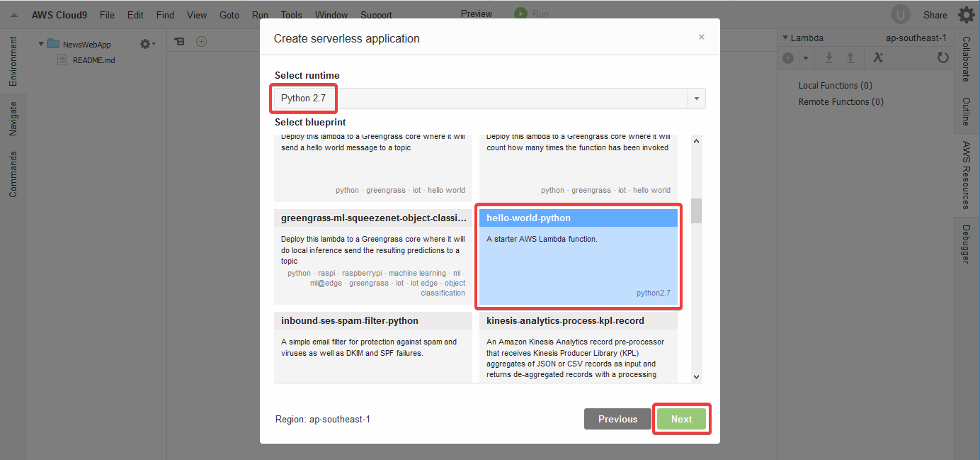980x460 pixels.
Task: Open Preferences with the top-right gear icon
Action: [x=967, y=15]
